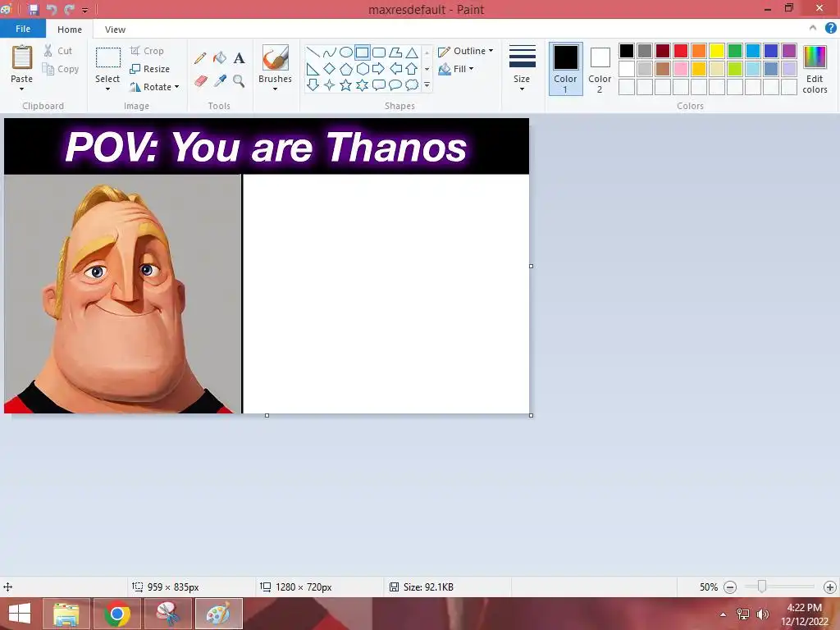The image size is (840, 630).
Task: Click the Resize button
Action: click(x=150, y=69)
